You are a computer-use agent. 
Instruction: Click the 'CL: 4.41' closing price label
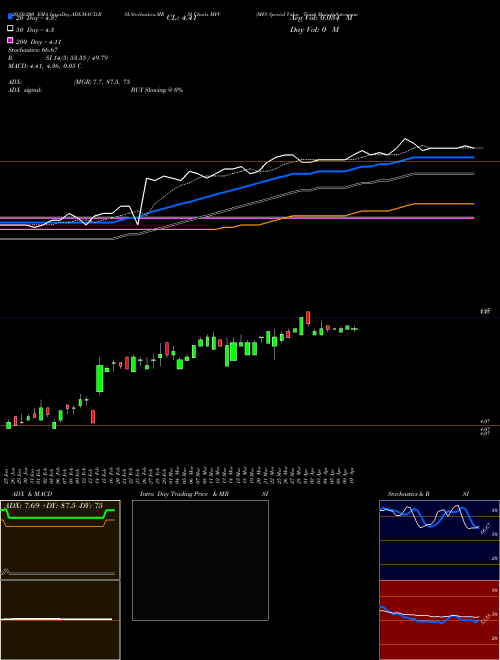[x=181, y=18]
